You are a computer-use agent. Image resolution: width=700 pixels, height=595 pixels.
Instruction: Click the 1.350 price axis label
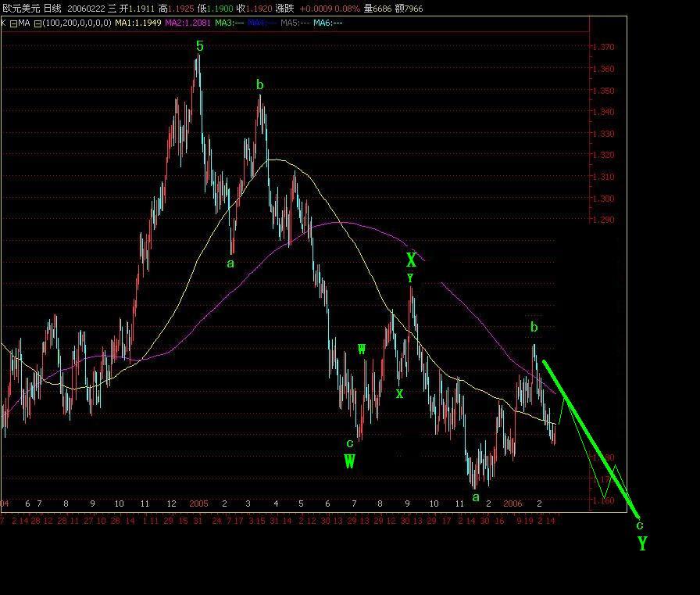pos(602,91)
